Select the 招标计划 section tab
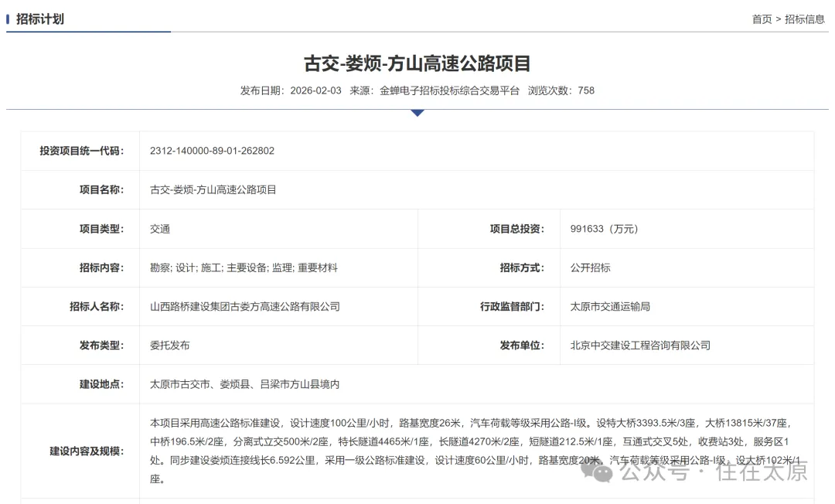The width and height of the screenshot is (835, 504). tap(40, 19)
